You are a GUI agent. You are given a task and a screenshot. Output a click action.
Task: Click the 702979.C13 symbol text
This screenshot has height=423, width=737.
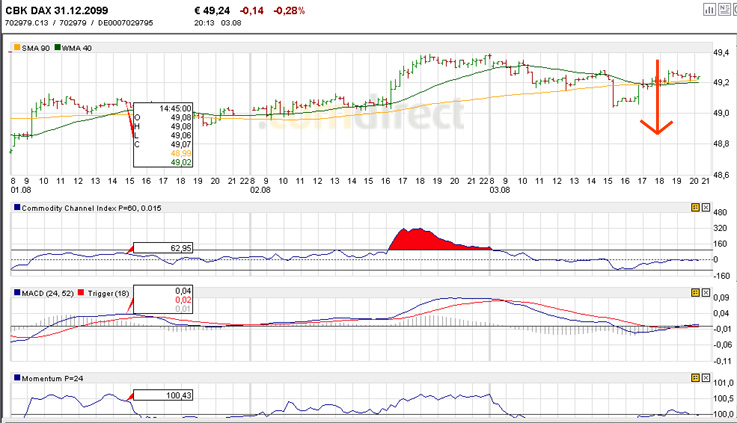pos(26,23)
